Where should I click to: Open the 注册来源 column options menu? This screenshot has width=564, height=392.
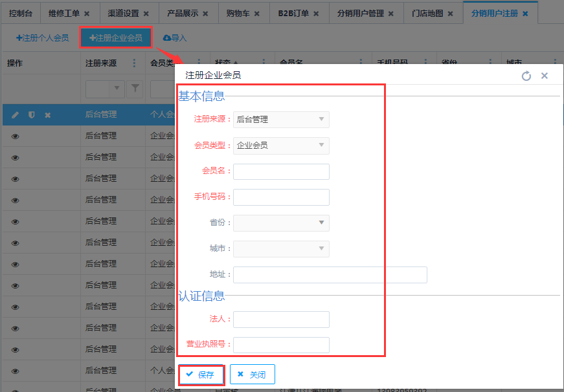coord(134,63)
